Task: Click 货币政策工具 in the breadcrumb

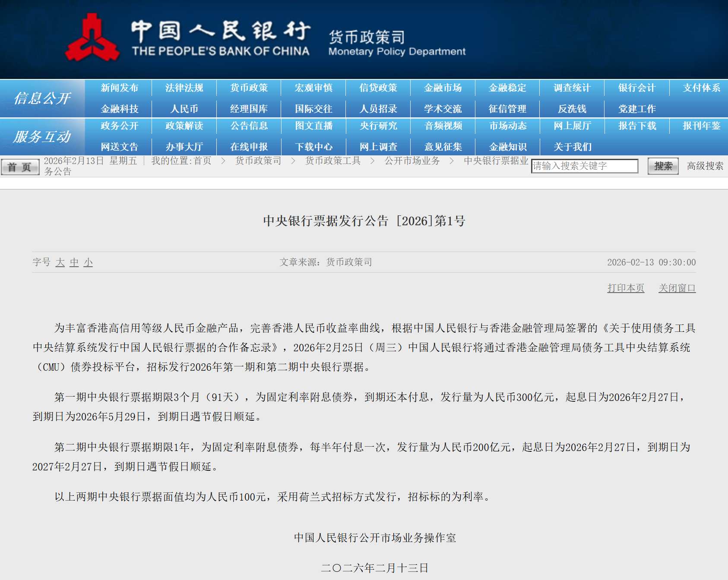Action: pyautogui.click(x=332, y=161)
